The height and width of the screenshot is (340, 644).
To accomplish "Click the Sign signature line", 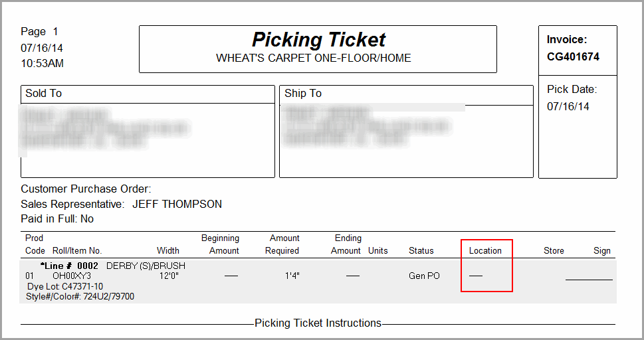I will pyautogui.click(x=589, y=280).
